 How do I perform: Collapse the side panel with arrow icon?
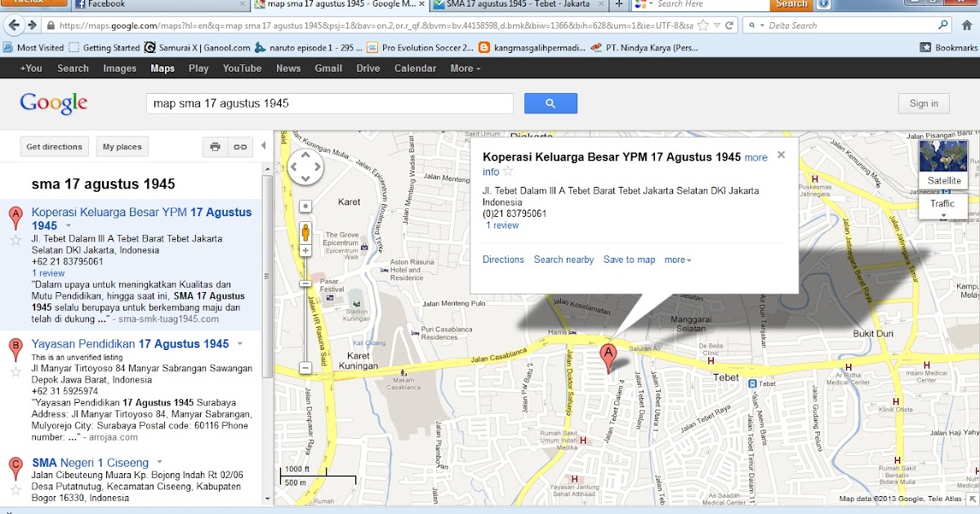point(263,146)
